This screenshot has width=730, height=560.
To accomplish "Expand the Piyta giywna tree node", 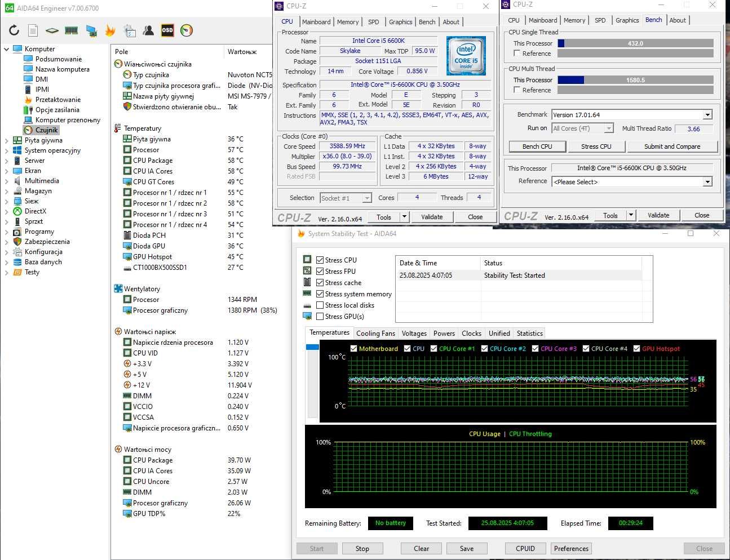I will tap(7, 140).
